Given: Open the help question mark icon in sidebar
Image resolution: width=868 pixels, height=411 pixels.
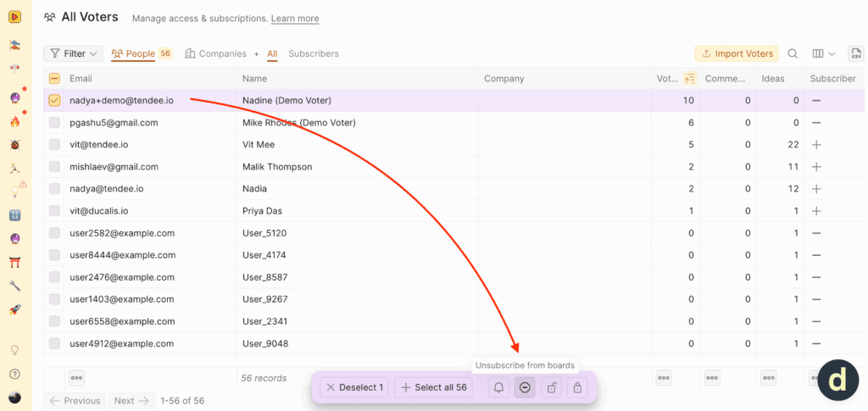Looking at the screenshot, I should [14, 375].
